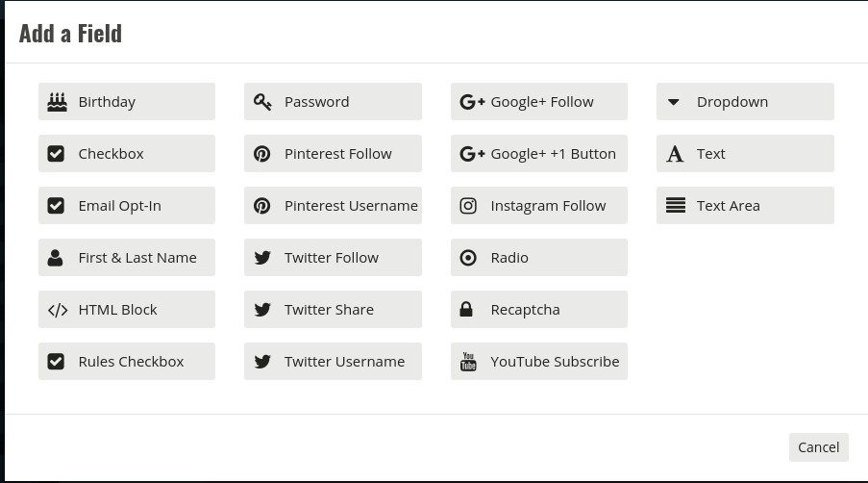Viewport: 868px width, 483px height.
Task: Add a Text field
Action: (x=745, y=154)
